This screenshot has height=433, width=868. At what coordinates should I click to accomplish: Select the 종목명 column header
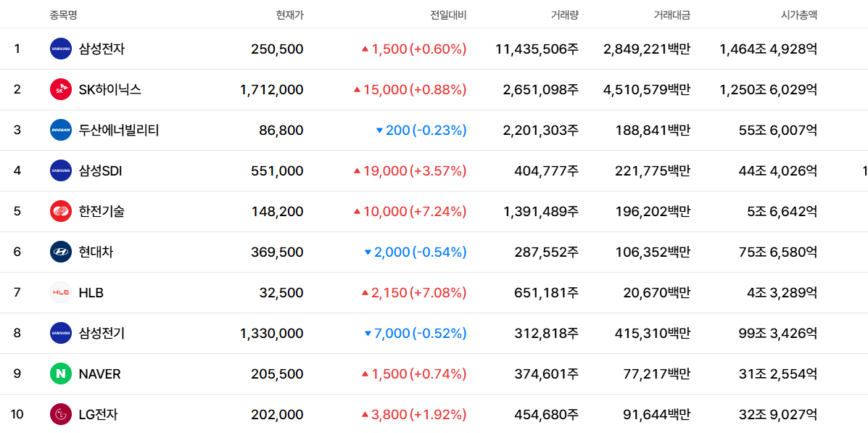pos(63,15)
